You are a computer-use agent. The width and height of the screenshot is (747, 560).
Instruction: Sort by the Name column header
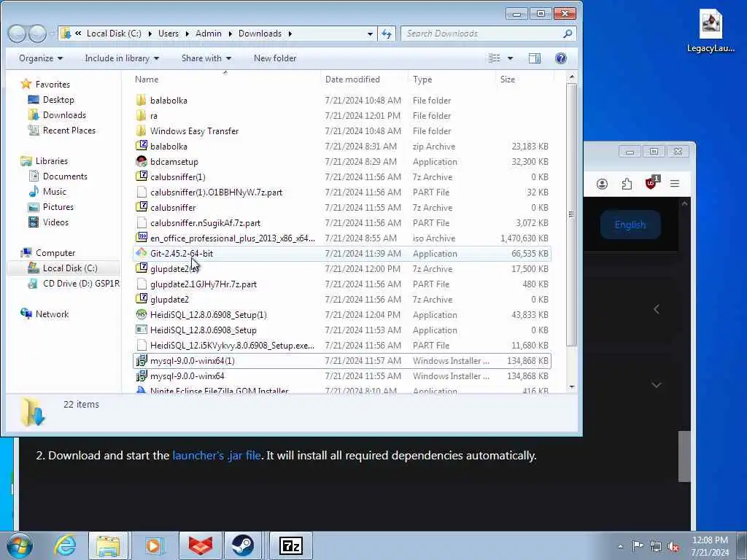click(147, 79)
